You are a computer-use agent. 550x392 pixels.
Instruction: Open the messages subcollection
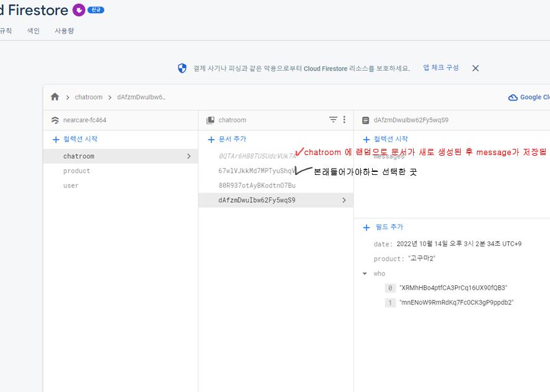(389, 156)
